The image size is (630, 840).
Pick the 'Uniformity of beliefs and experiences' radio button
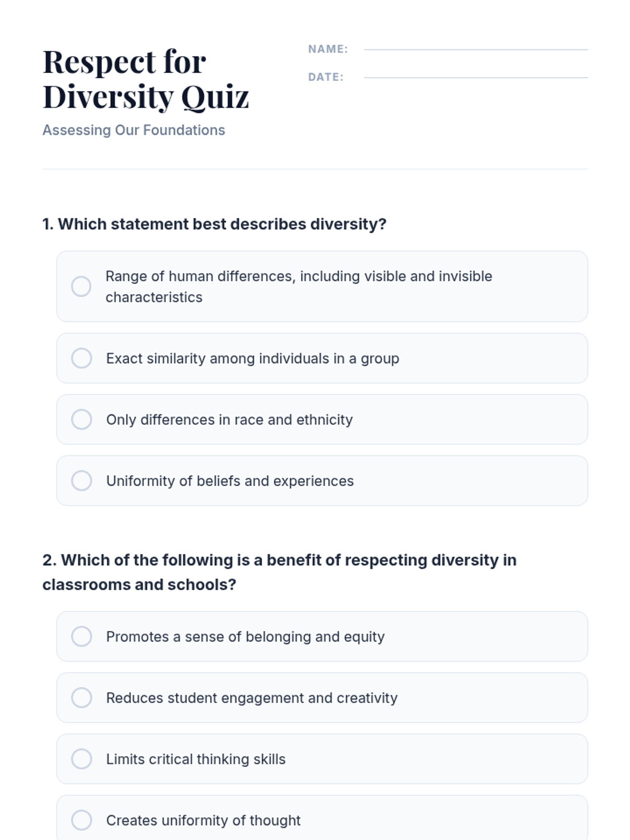(x=81, y=480)
